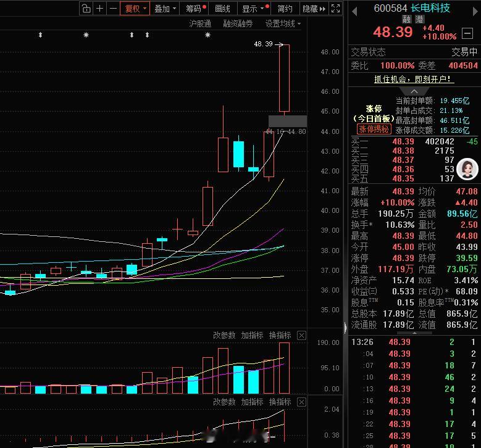This screenshot has width=481, height=448.
Task: Open the 叠加 overlay dropdown
Action: (165, 9)
